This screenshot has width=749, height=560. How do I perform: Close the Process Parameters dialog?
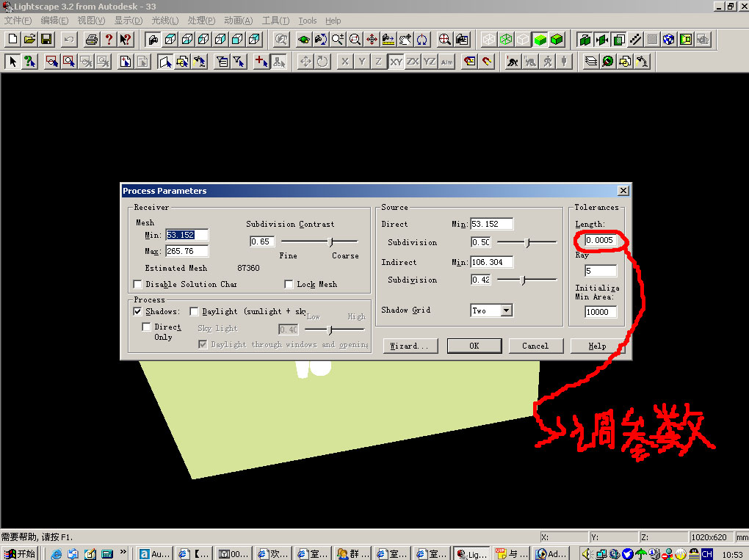point(623,191)
